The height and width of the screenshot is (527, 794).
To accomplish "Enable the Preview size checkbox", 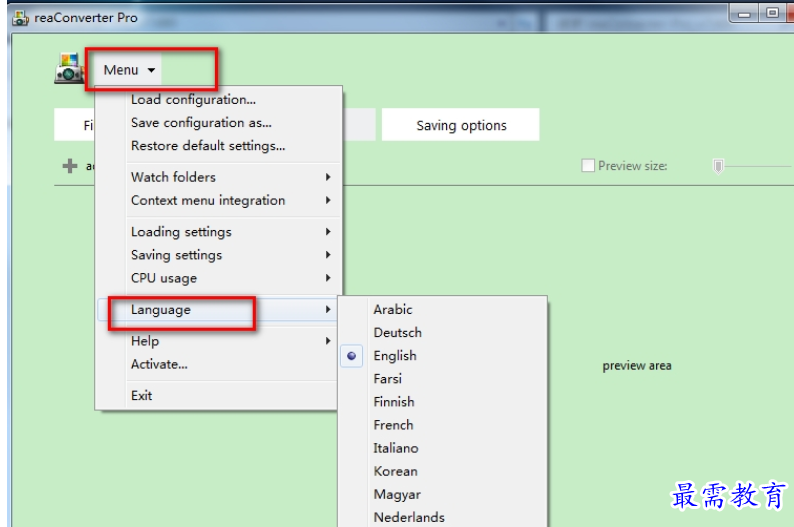I will tap(588, 166).
